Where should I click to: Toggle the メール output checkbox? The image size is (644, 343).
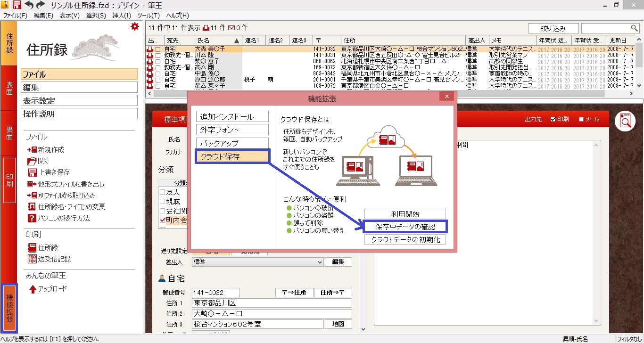pyautogui.click(x=581, y=119)
